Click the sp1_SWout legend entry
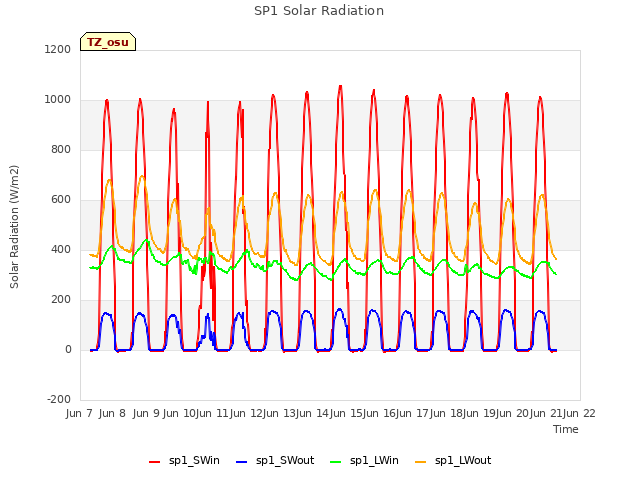The image size is (640, 480). pos(275,461)
